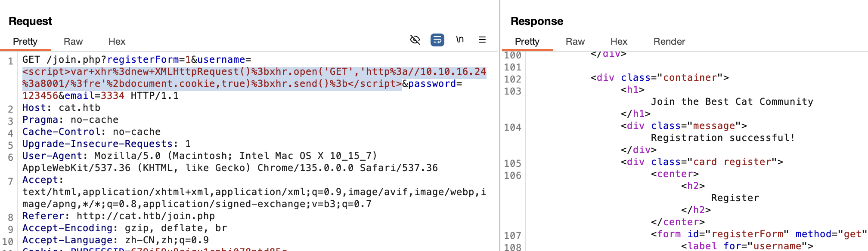Click the AppleWebKit/537.36 user agent continuation
This screenshot has width=868, height=251.
[x=230, y=168]
